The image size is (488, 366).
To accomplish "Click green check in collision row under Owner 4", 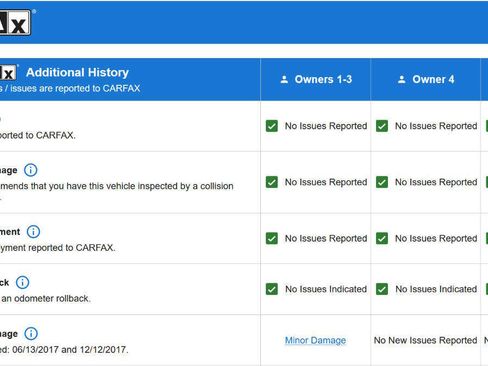I will (x=382, y=182).
